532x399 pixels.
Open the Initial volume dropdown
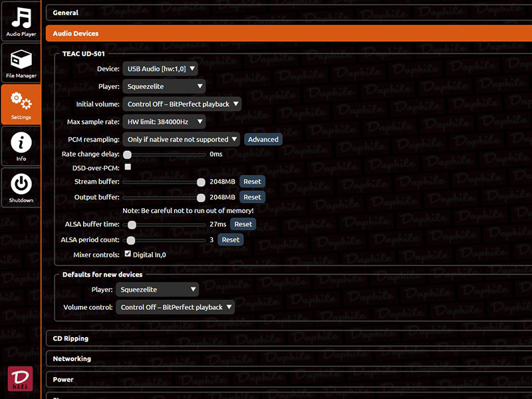point(182,104)
